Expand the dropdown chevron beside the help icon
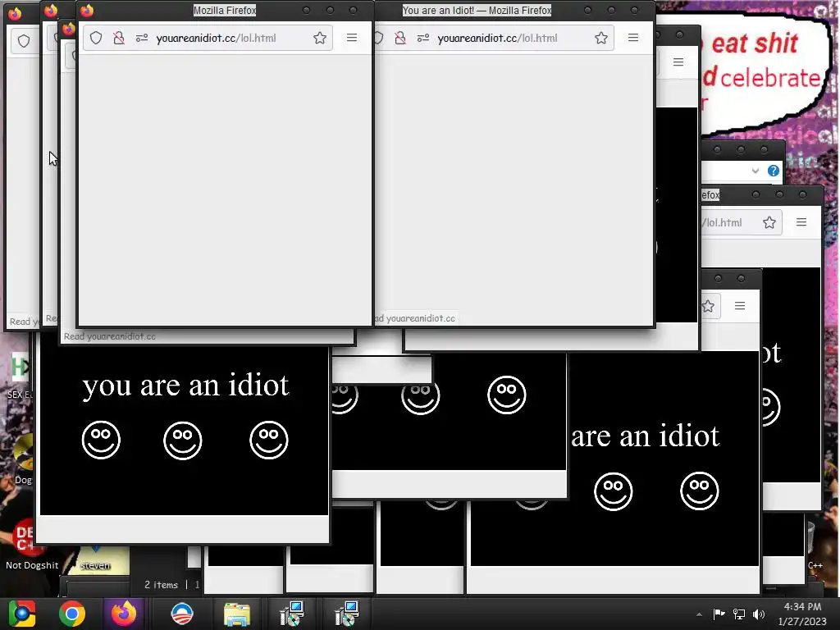The image size is (840, 630). pyautogui.click(x=756, y=171)
